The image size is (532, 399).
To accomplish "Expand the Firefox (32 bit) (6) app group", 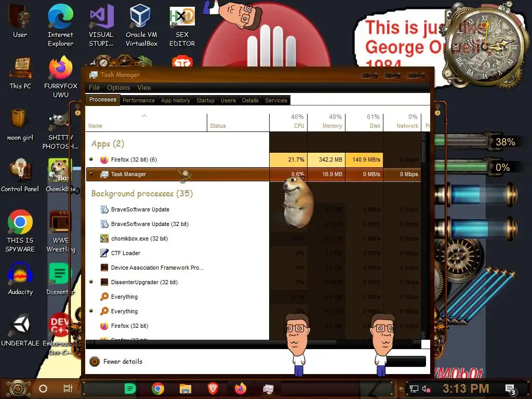I will (x=91, y=159).
